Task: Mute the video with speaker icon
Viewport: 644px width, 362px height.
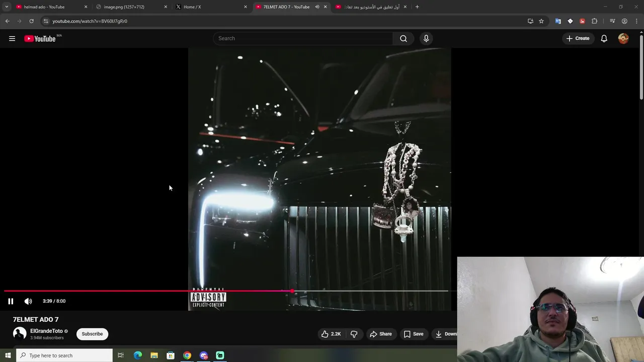Action: pos(28,301)
